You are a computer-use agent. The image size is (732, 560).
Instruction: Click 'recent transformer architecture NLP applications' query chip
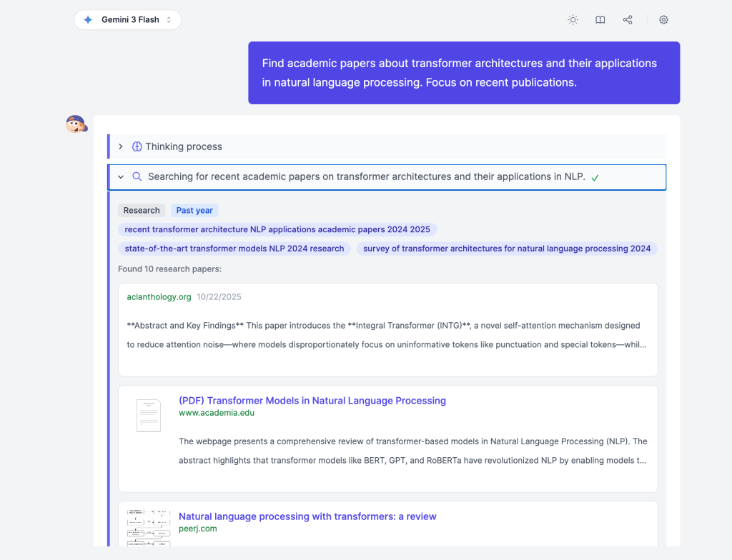tap(277, 229)
